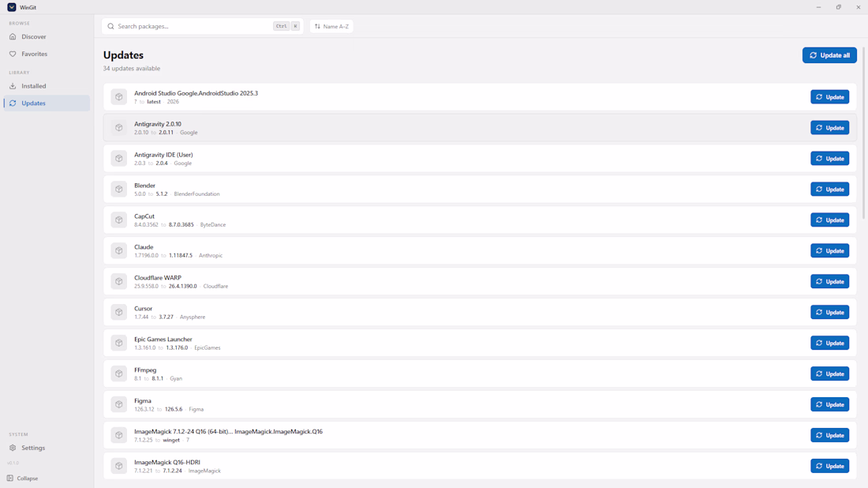This screenshot has width=868, height=488.
Task: Update Figma package
Action: coord(830,404)
